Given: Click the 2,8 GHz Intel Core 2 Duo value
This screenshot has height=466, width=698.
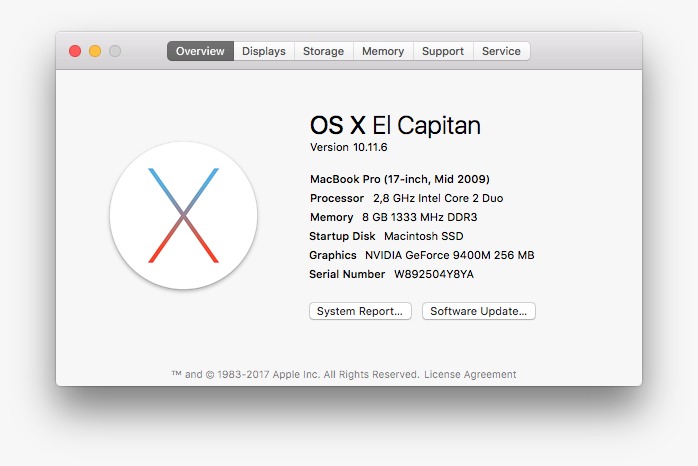Looking at the screenshot, I should coord(438,199).
